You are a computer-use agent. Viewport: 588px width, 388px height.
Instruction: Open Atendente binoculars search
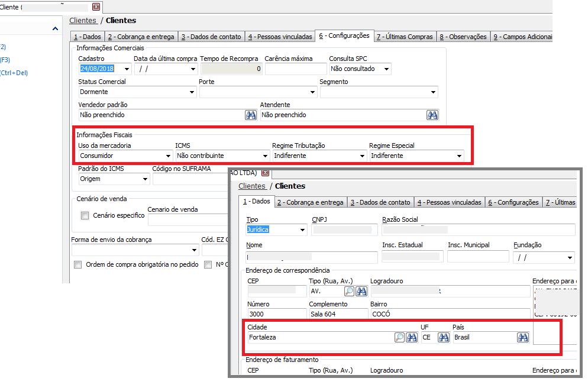(432, 115)
